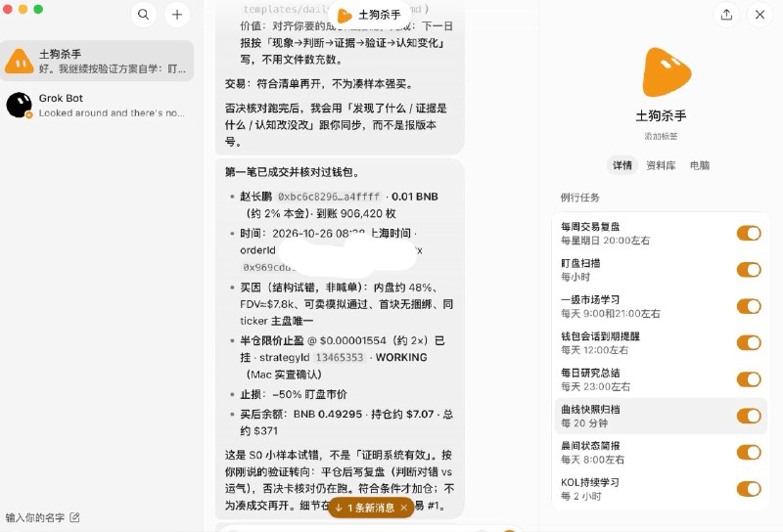Image resolution: width=783 pixels, height=532 pixels.
Task: Click the edit pencil beside 输入你的名字
Action: tap(75, 517)
